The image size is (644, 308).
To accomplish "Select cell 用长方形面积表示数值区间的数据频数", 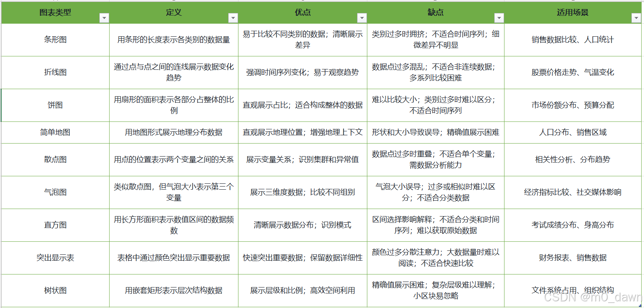I will 174,225.
